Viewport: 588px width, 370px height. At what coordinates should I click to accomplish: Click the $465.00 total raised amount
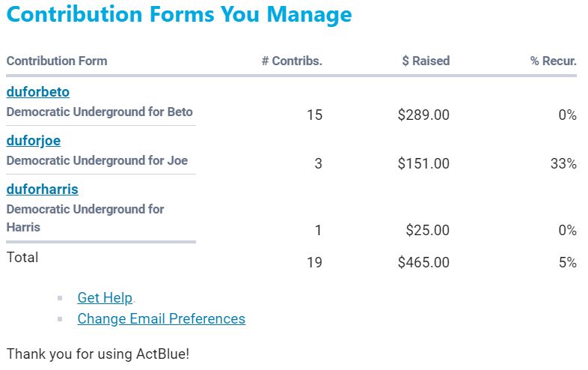(423, 263)
